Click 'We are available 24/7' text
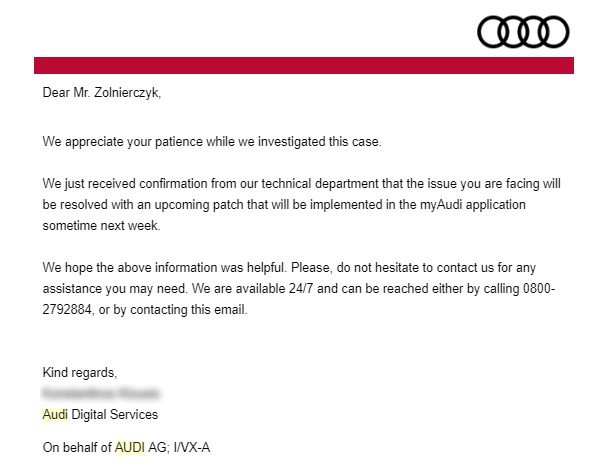 pyautogui.click(x=252, y=289)
